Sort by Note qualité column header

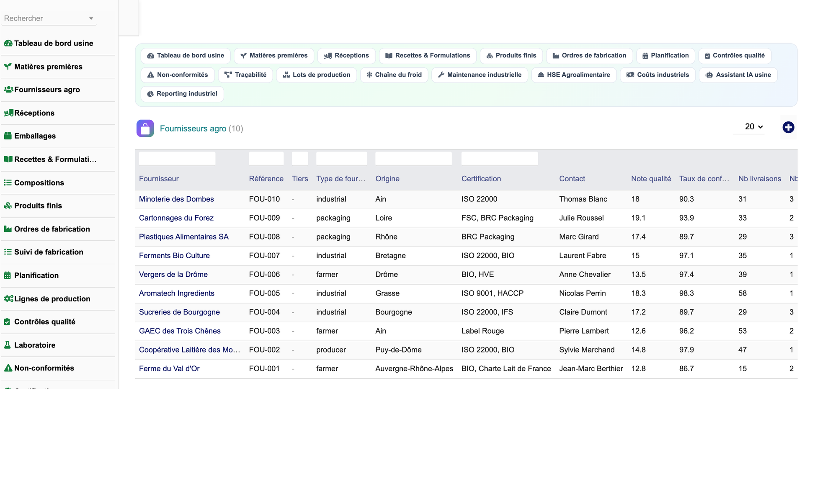coord(651,179)
